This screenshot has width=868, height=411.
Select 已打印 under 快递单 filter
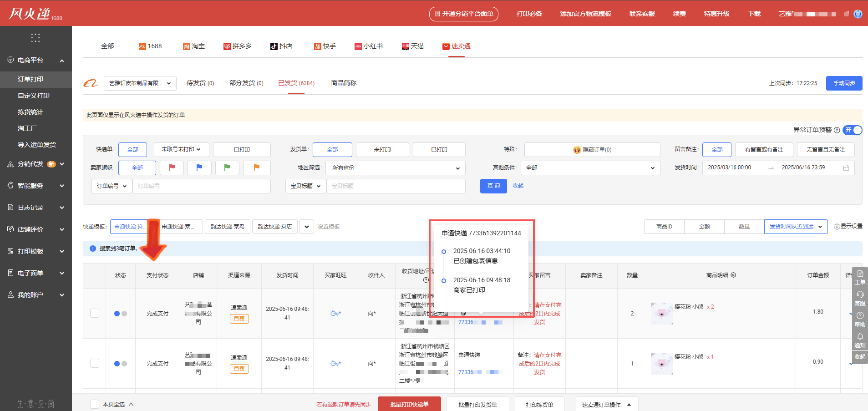pyautogui.click(x=242, y=150)
